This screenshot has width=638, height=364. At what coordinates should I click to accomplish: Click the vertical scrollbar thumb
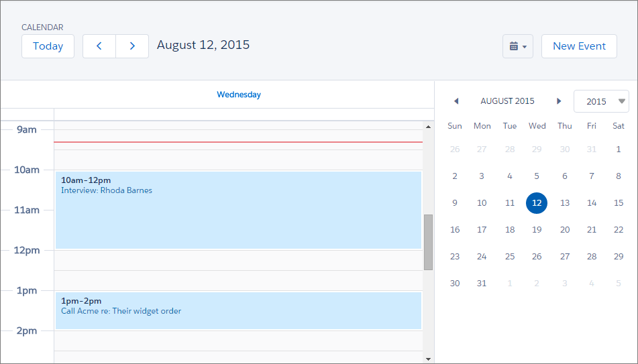[x=428, y=242]
